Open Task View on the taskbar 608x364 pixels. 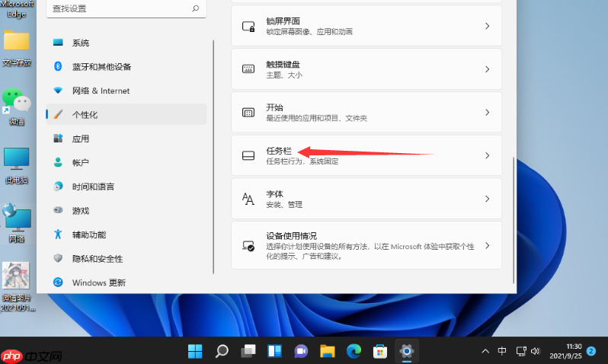tap(248, 351)
